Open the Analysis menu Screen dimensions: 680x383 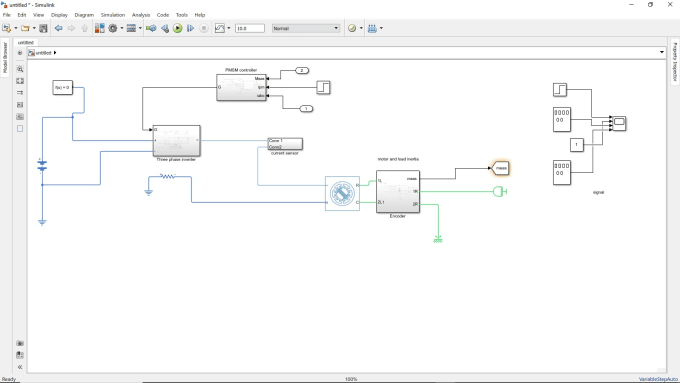(x=141, y=15)
